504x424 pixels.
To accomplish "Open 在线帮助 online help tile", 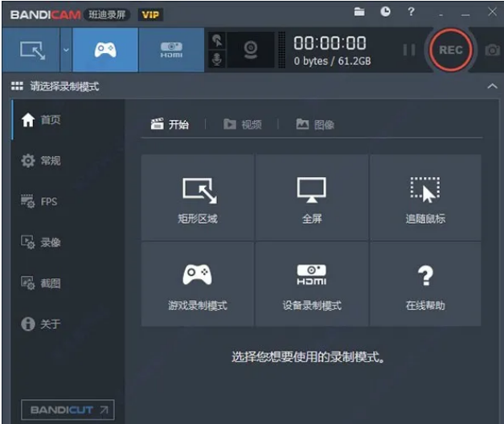I will (x=425, y=284).
